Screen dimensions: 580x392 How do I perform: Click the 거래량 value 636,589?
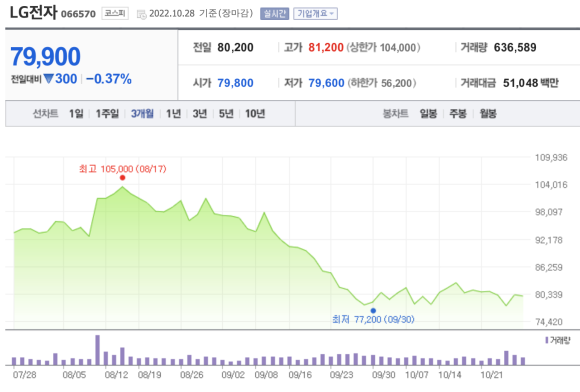tap(515, 47)
